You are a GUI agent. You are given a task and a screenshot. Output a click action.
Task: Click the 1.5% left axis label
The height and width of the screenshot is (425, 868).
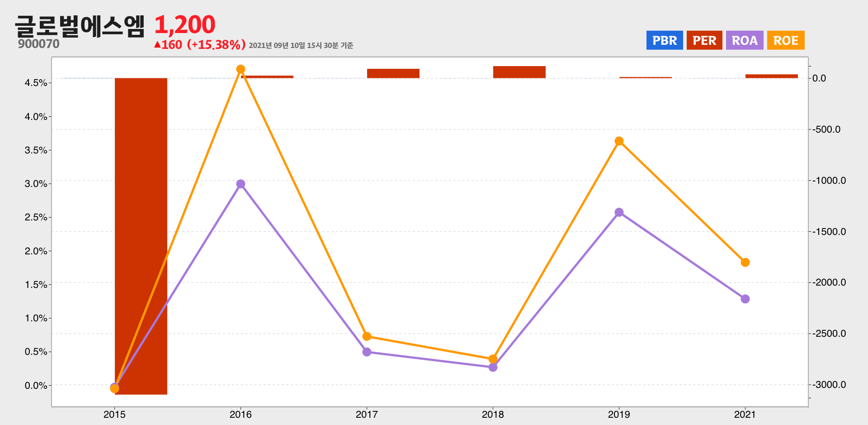coord(36,285)
